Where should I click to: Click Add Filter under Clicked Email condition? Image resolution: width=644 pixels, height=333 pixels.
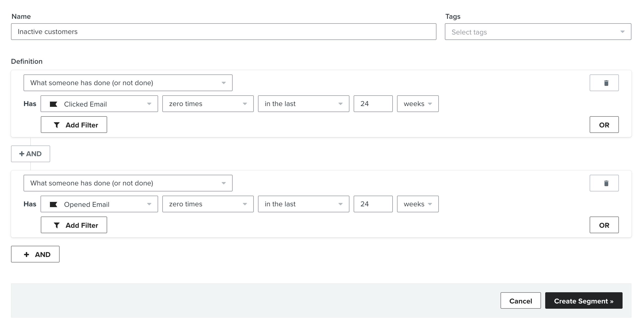pos(74,125)
